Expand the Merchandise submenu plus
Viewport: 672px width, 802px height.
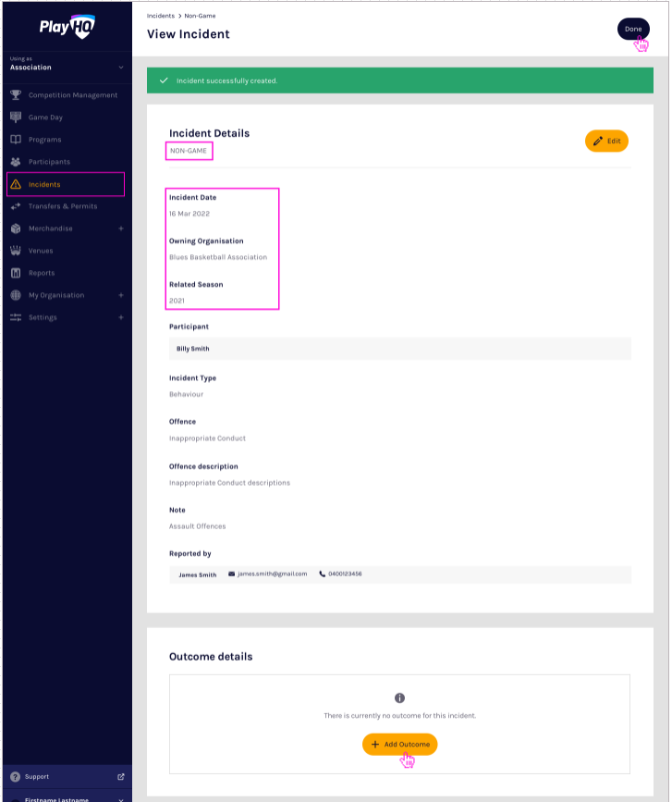coord(121,228)
